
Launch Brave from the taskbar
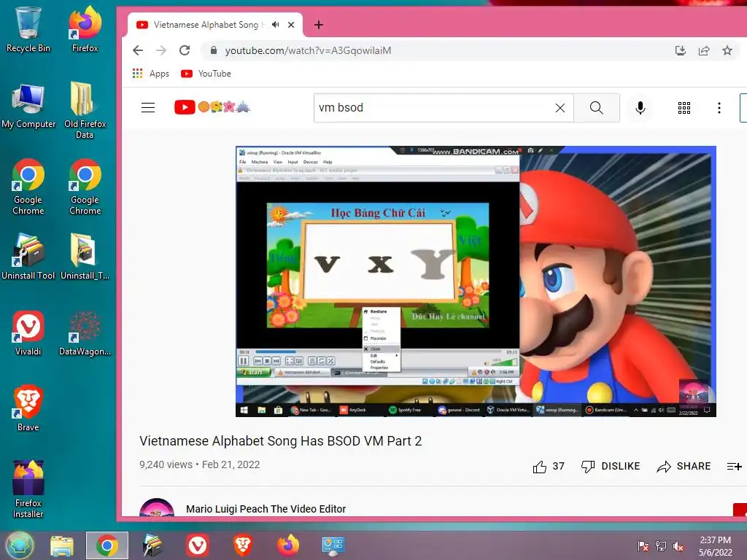242,545
